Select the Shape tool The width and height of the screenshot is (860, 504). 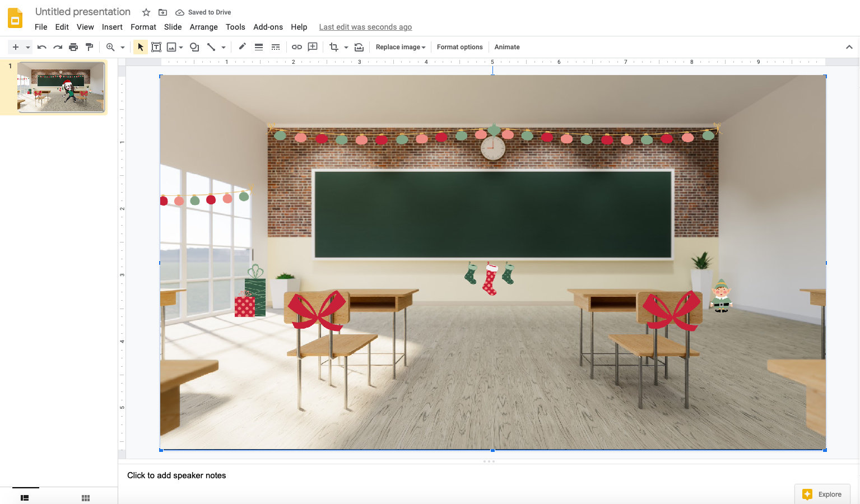point(194,47)
